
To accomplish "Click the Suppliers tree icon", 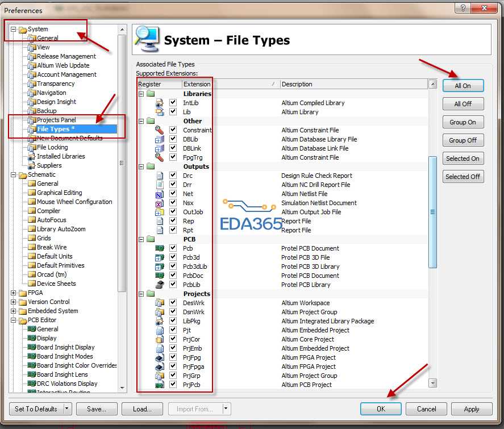I will 32,165.
